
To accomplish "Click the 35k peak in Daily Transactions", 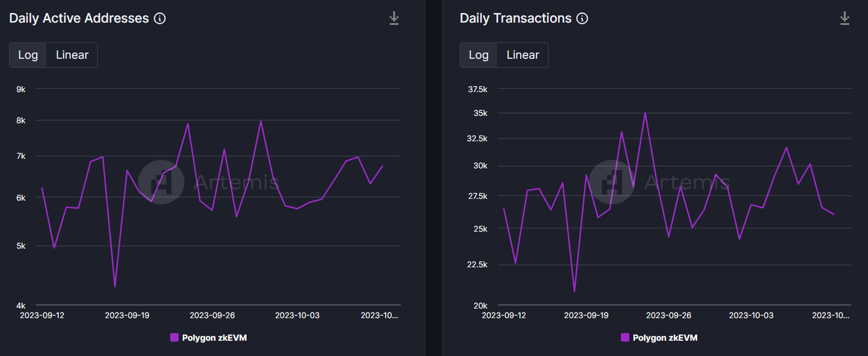I will 645,112.
